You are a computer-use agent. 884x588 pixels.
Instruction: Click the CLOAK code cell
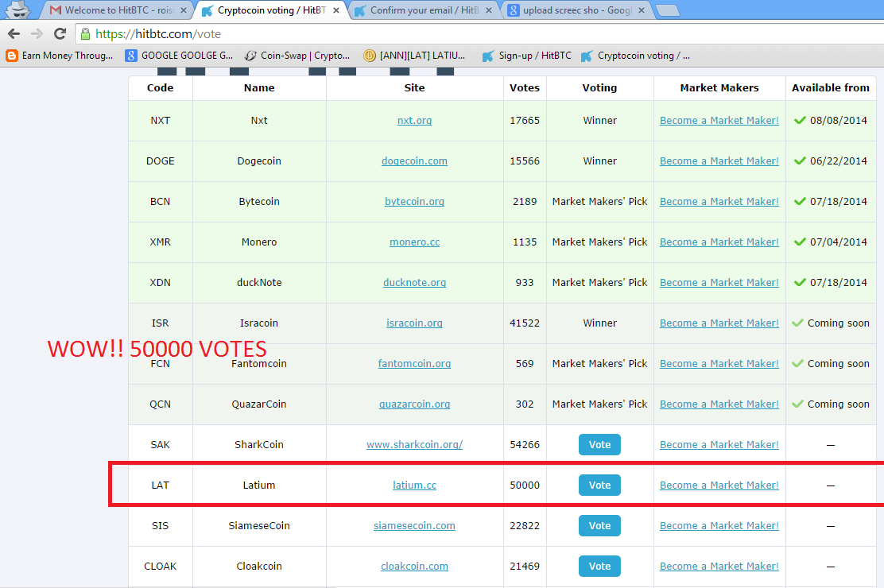(x=160, y=567)
